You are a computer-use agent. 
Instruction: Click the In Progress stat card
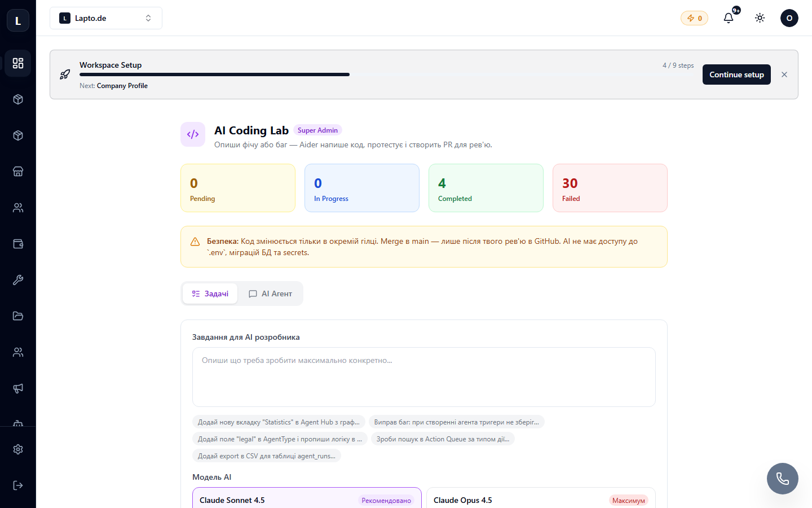click(x=362, y=188)
